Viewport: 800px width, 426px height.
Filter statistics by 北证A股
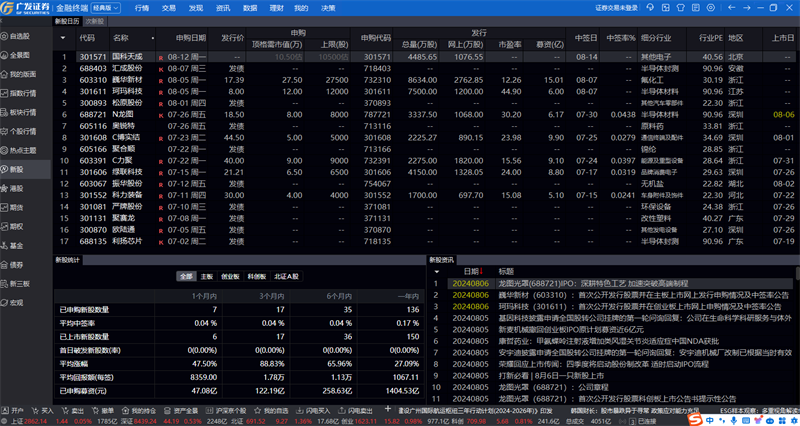[287, 277]
